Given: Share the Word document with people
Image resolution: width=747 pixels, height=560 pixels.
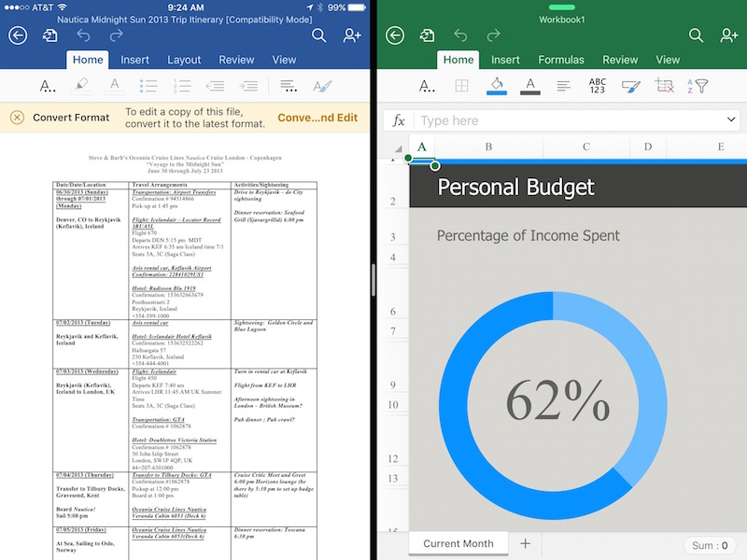Looking at the screenshot, I should pos(352,35).
